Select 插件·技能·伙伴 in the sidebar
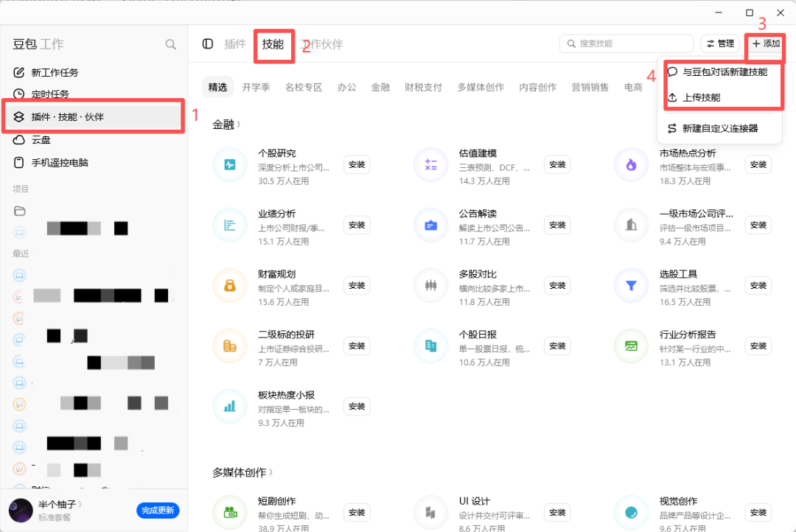The image size is (796, 532). (x=94, y=116)
